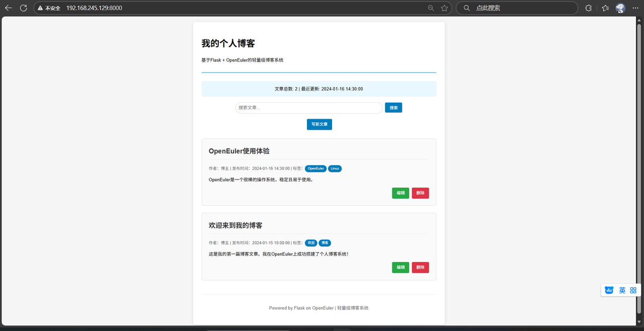Bookmark this page with the star icon
The height and width of the screenshot is (331, 644).
444,8
